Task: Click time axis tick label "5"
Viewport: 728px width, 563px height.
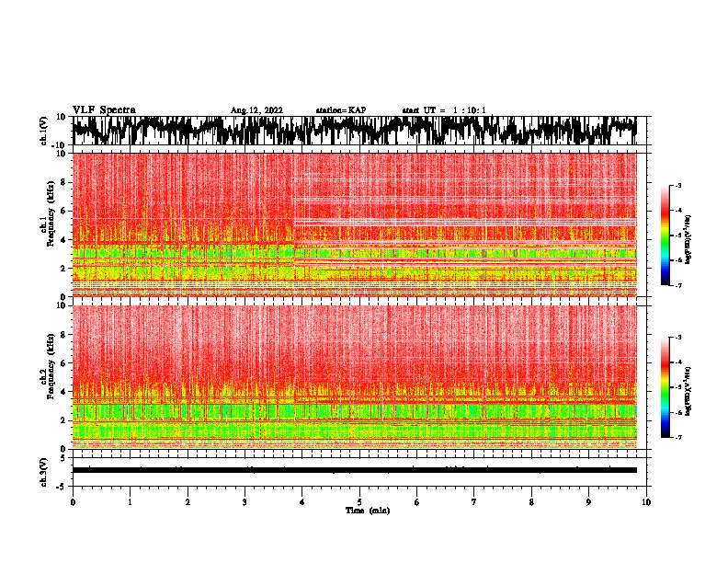Action: [359, 502]
